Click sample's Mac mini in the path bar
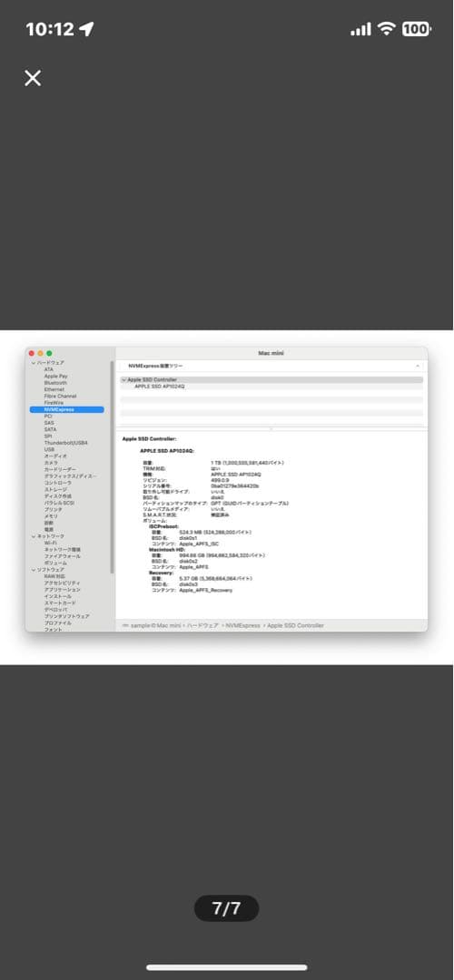The image size is (454, 980). [155, 625]
